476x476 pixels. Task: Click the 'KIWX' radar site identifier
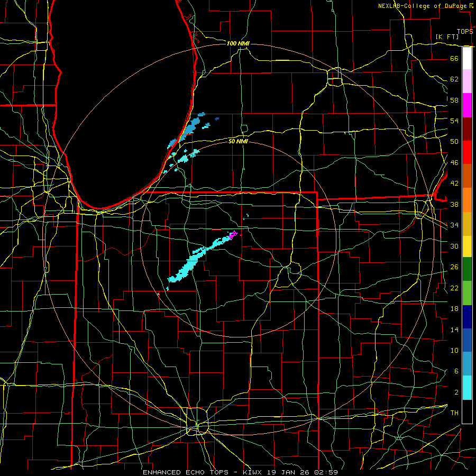253,472
